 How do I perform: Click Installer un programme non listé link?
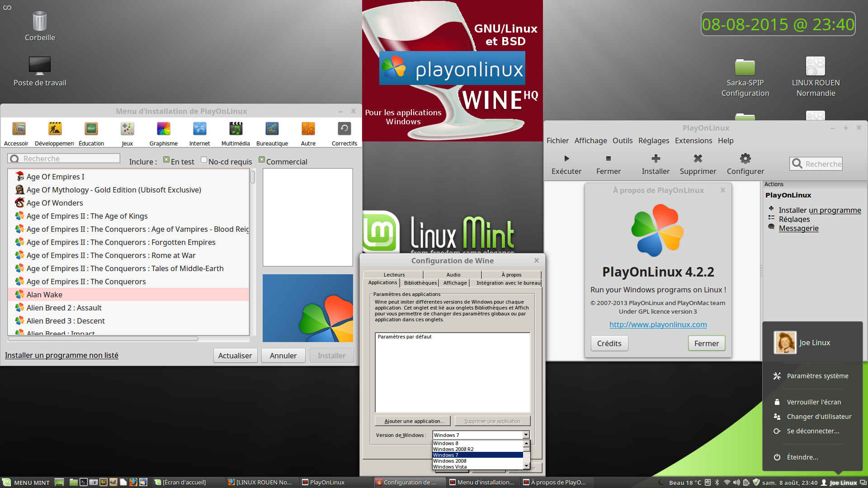(x=61, y=355)
